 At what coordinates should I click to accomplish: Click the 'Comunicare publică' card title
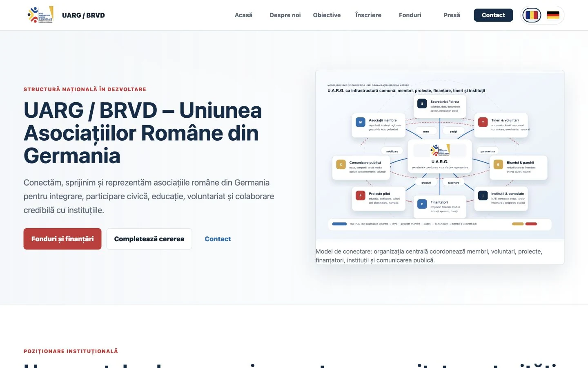(x=365, y=163)
